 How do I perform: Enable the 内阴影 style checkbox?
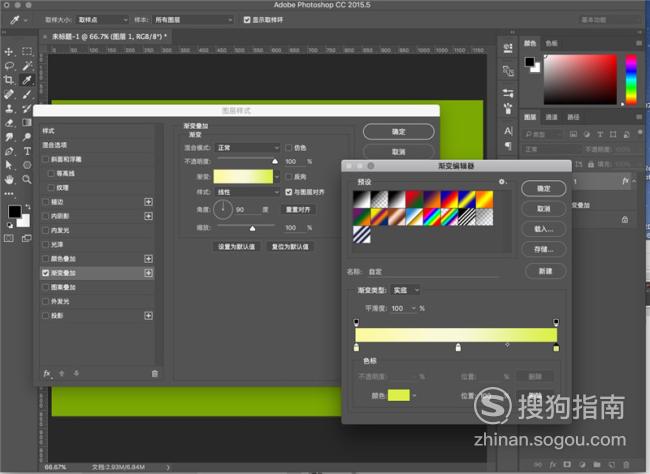point(46,216)
